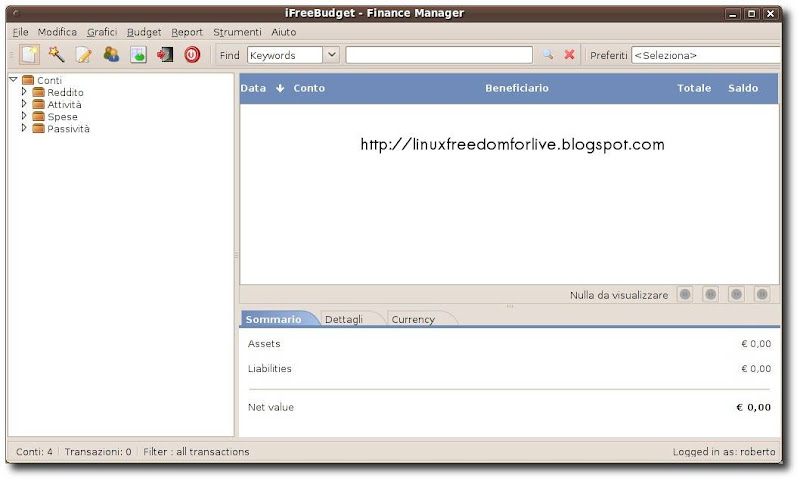Open the Strumenti menu
This screenshot has height=481, width=800.
tap(237, 32)
